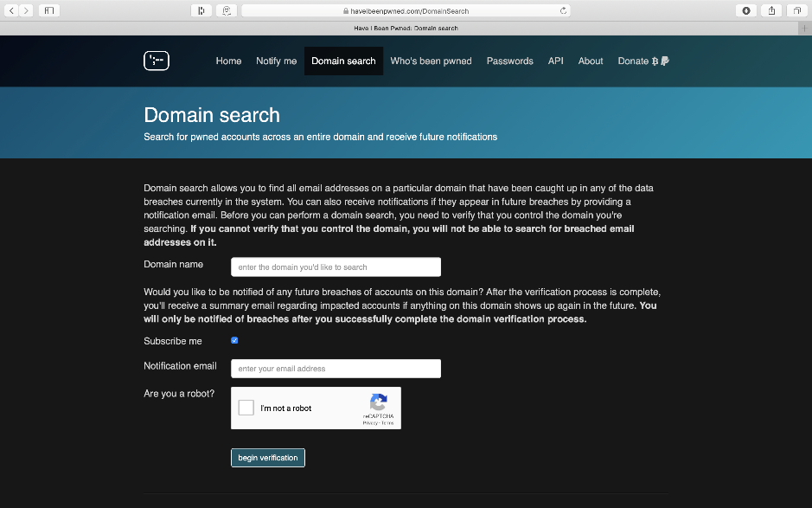The width and height of the screenshot is (812, 508).
Task: Go forward with the Safari forward arrow
Action: [x=26, y=10]
